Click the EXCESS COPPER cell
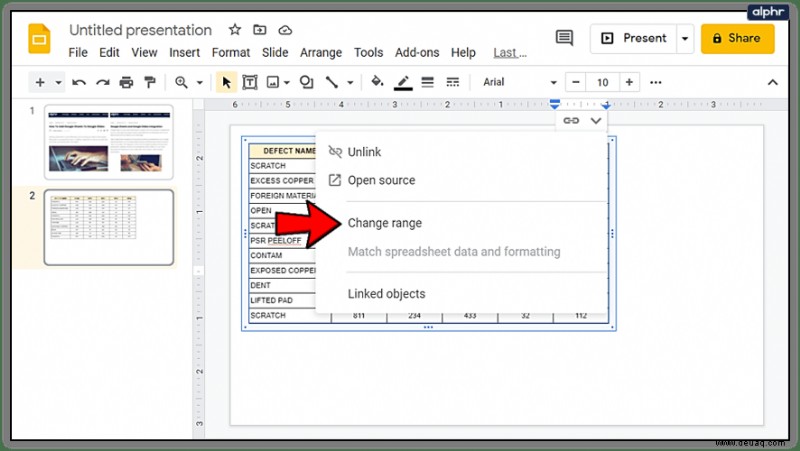 coord(282,181)
